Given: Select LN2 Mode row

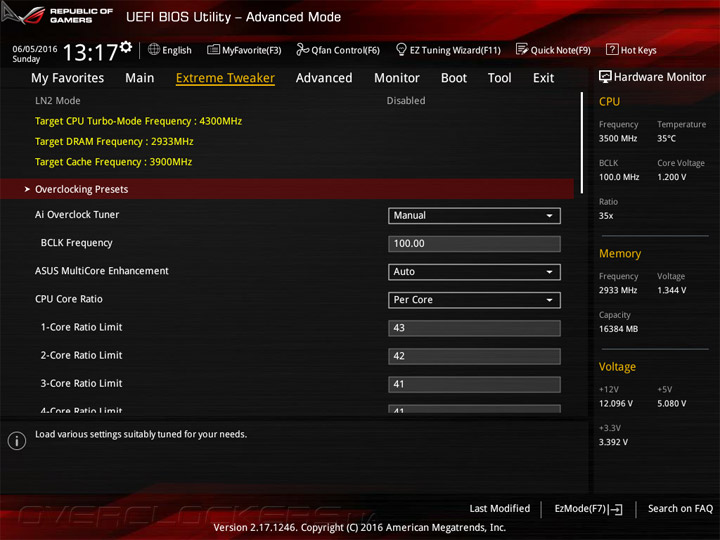Looking at the screenshot, I should pos(287,101).
